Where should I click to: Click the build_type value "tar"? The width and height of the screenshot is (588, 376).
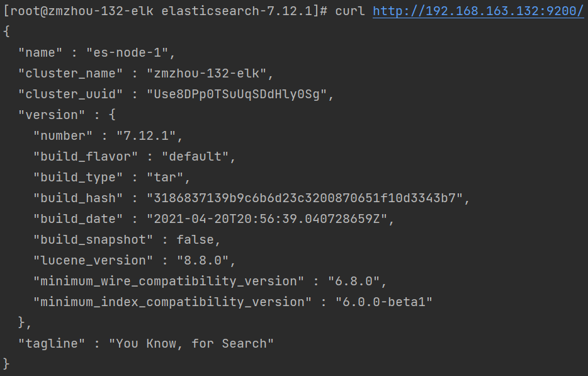pos(165,177)
